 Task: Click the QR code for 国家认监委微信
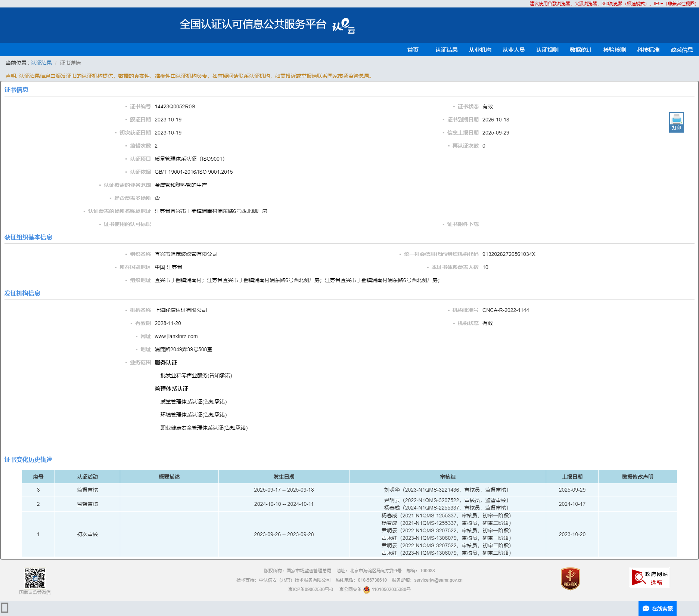35,578
